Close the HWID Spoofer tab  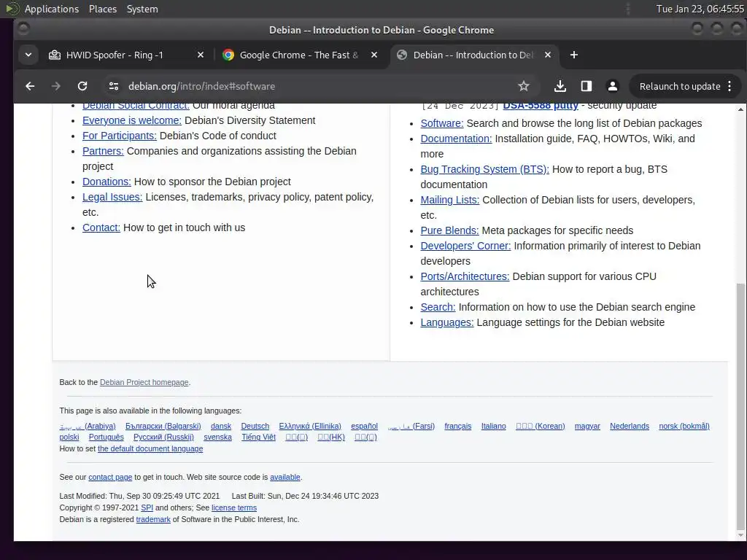click(201, 55)
